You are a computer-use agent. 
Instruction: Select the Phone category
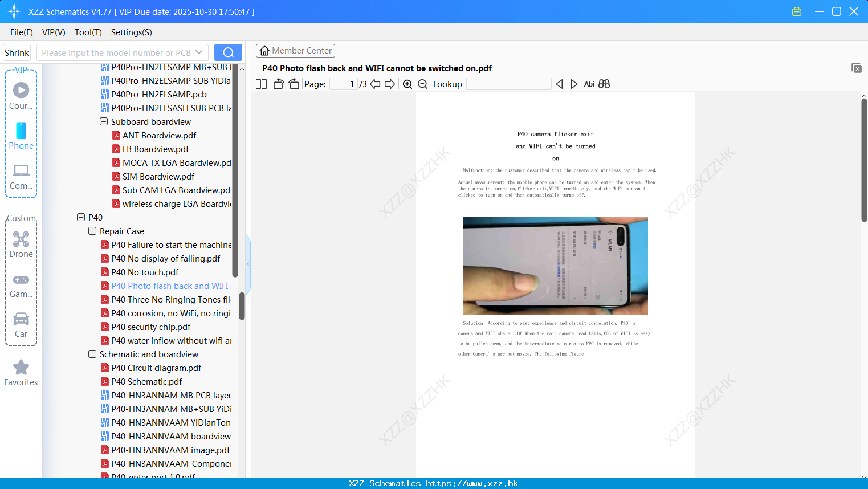coord(21,136)
